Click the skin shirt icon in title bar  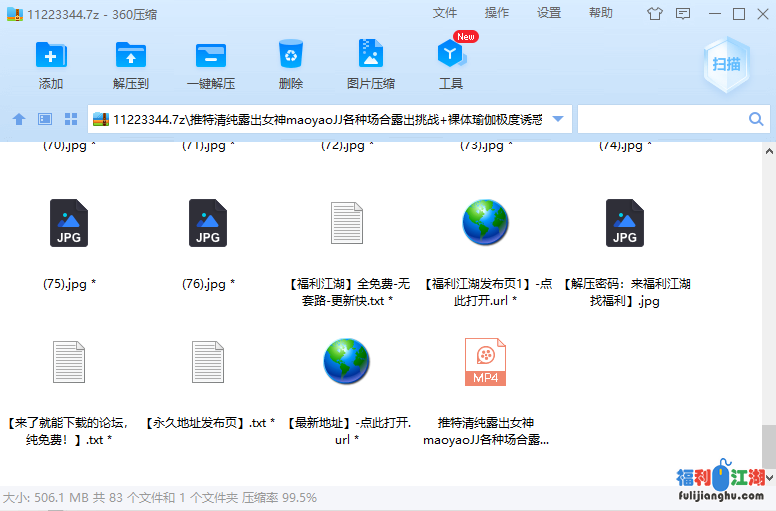pyautogui.click(x=655, y=14)
